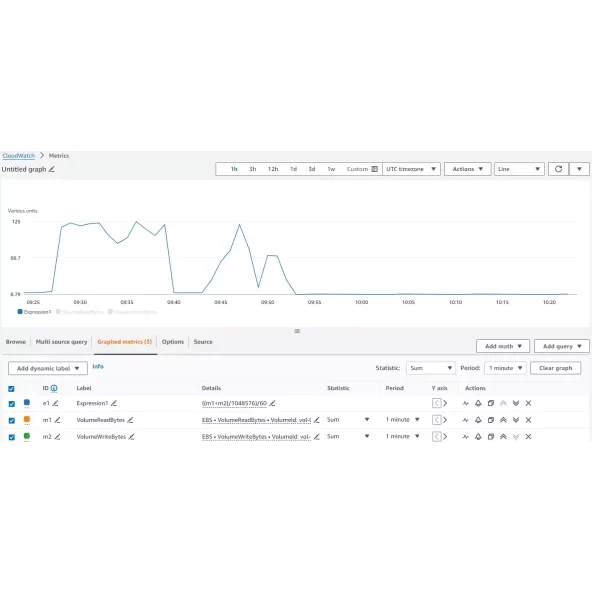Duplicate the m1 VolumeReadBytes row
Screen dimensions: 592x592
[490, 420]
